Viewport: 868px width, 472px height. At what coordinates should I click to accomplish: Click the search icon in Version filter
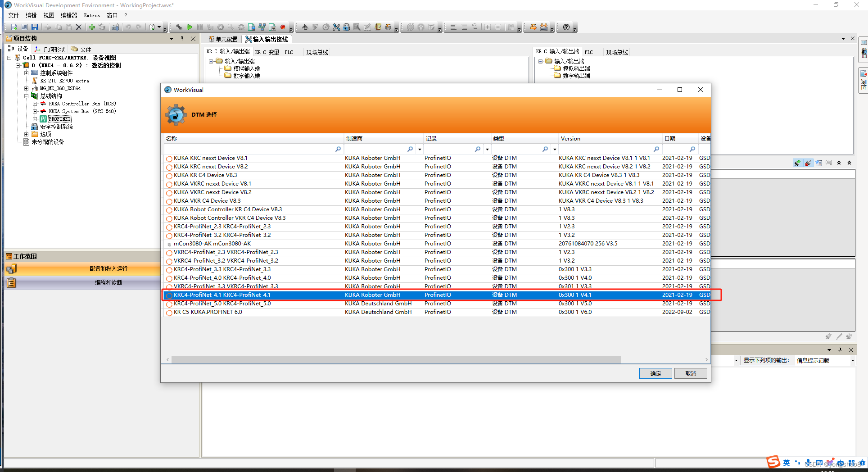(656, 149)
